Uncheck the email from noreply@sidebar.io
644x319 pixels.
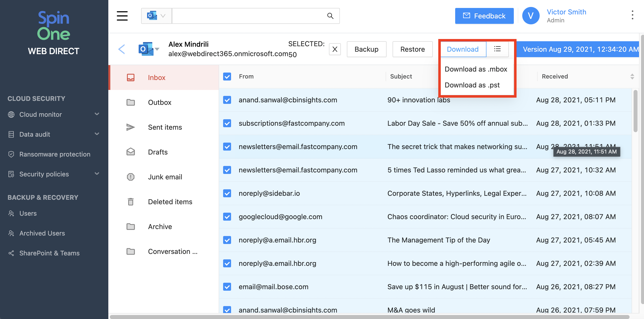click(227, 193)
